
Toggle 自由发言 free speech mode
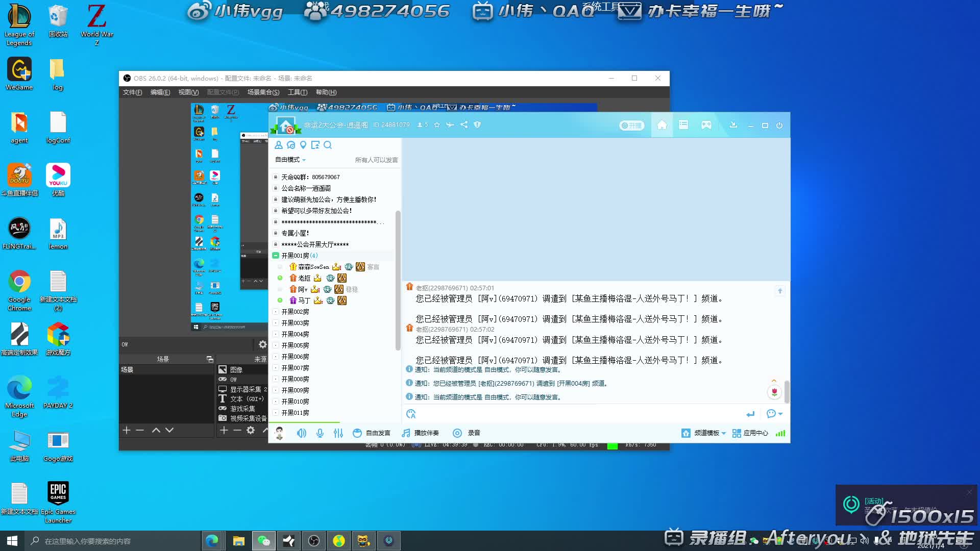coord(372,433)
